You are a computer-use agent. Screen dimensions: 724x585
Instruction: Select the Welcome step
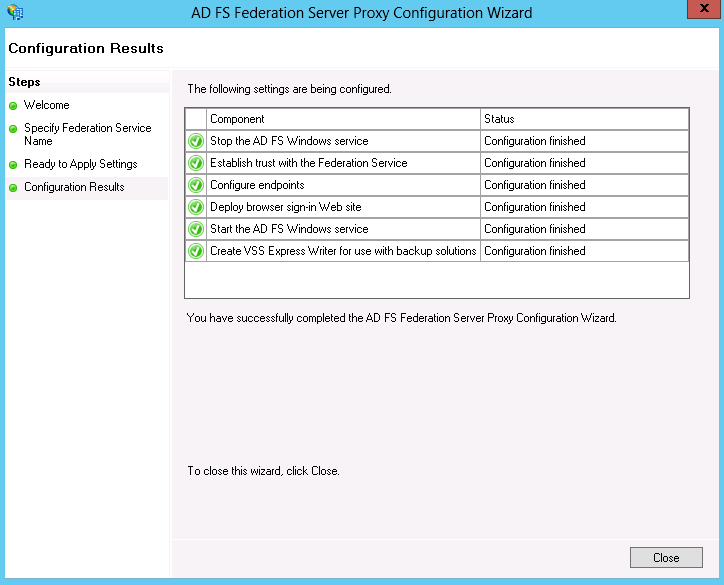[47, 105]
